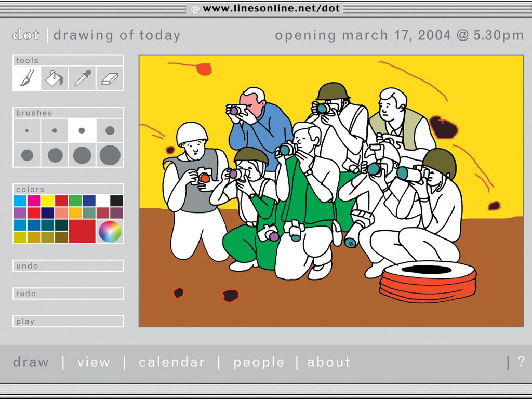Open the people section
The height and width of the screenshot is (399, 532).
tap(259, 362)
